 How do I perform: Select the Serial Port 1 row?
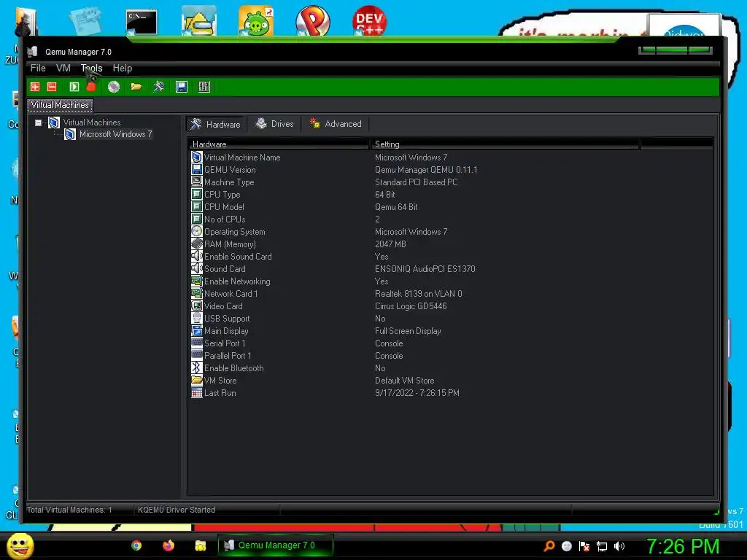tap(451, 343)
